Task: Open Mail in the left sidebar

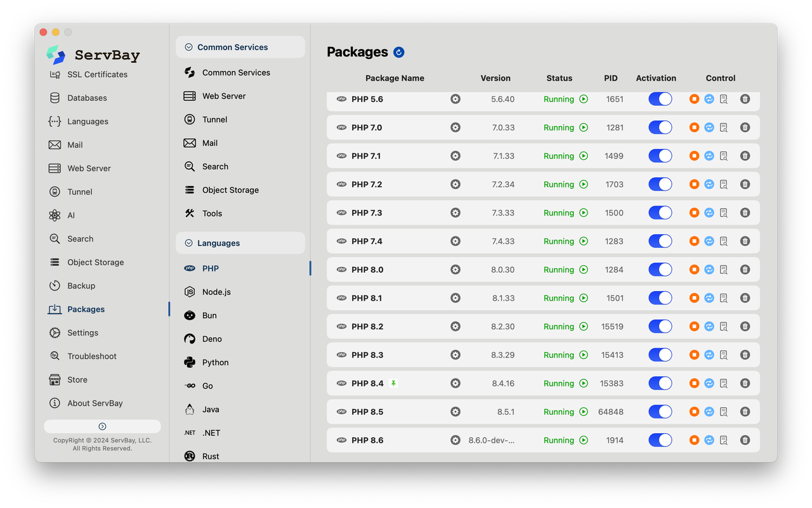Action: tap(66, 145)
